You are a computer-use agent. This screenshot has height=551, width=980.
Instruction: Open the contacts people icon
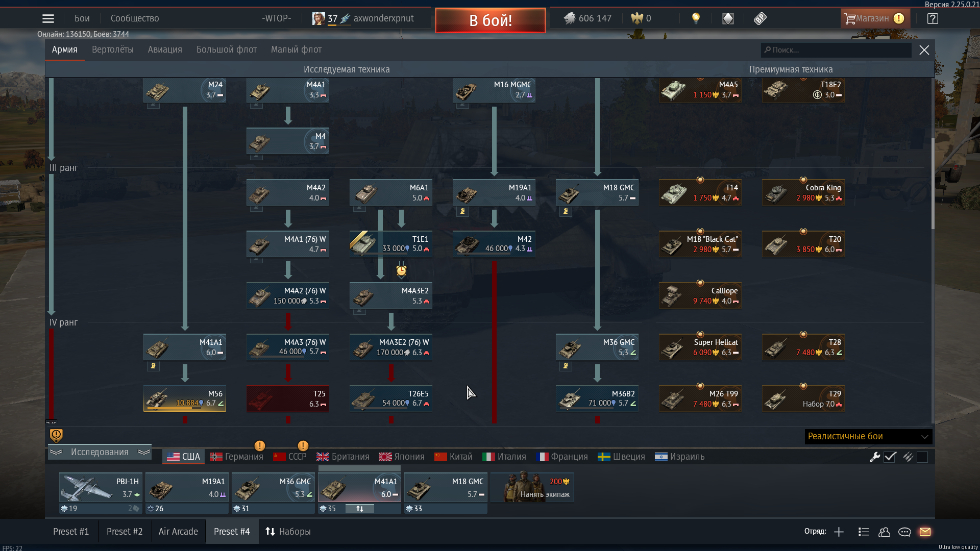pos(884,532)
